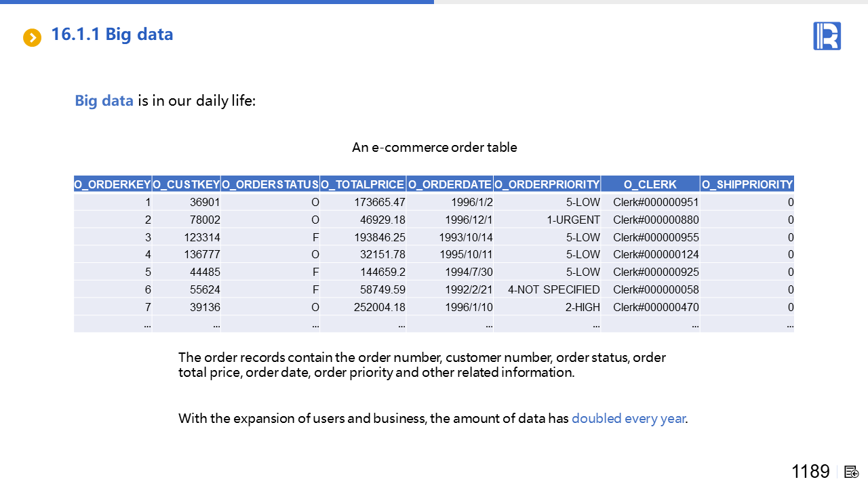This screenshot has height=488, width=868.
Task: Select the O_ORDERDATE column header
Action: point(450,184)
